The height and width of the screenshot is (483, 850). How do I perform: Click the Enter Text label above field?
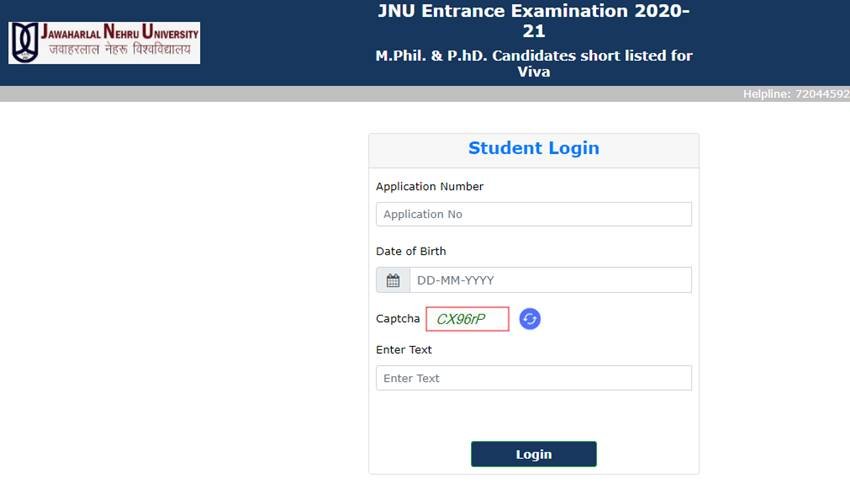click(x=404, y=350)
